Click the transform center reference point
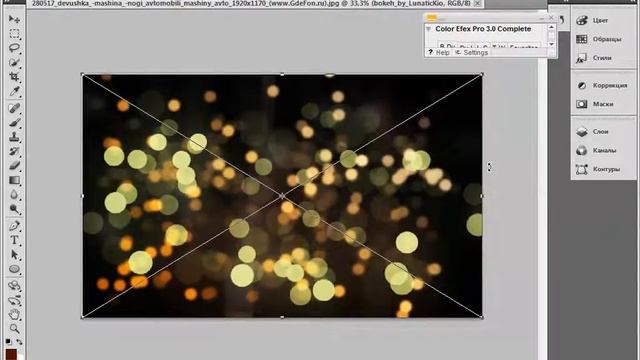The width and height of the screenshot is (640, 360). pyautogui.click(x=282, y=196)
